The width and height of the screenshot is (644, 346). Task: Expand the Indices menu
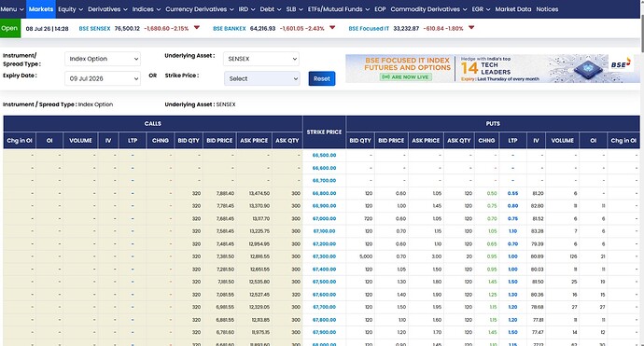click(147, 9)
